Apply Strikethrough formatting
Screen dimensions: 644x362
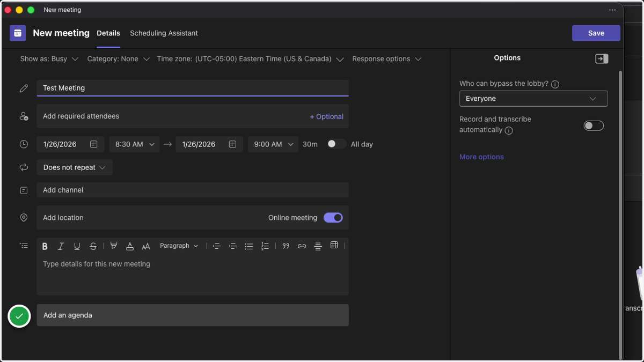click(93, 246)
